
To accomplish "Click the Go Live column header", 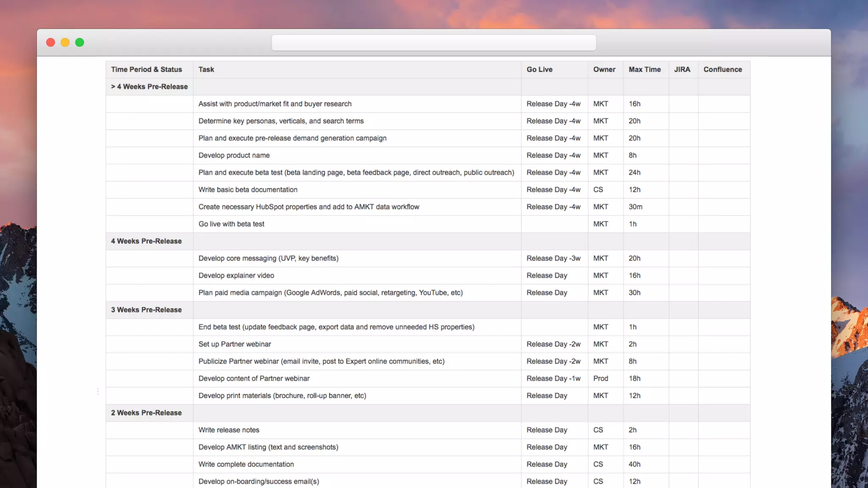I will click(540, 69).
